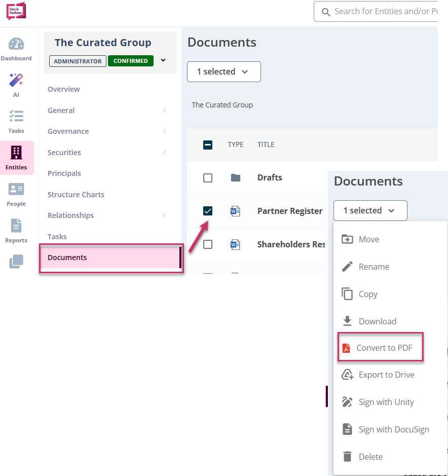Select the Entities building icon
Screen dimensions: 448x476
(x=16, y=153)
